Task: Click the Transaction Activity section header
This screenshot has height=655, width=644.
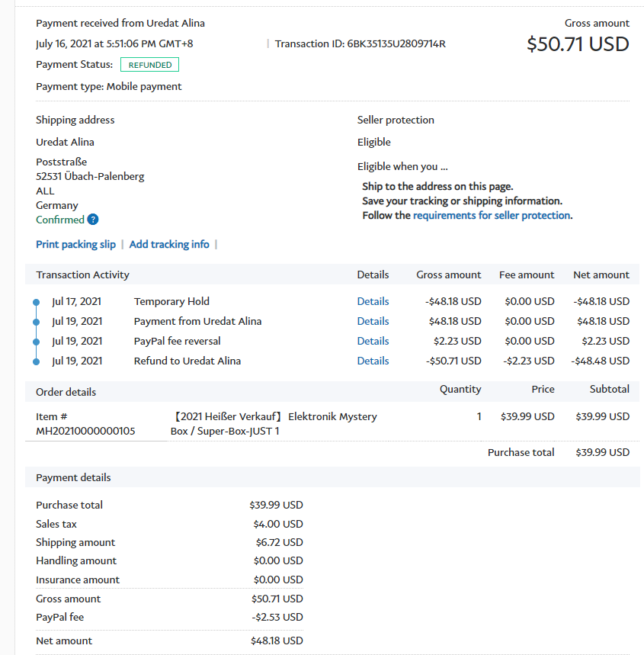Action: tap(82, 275)
